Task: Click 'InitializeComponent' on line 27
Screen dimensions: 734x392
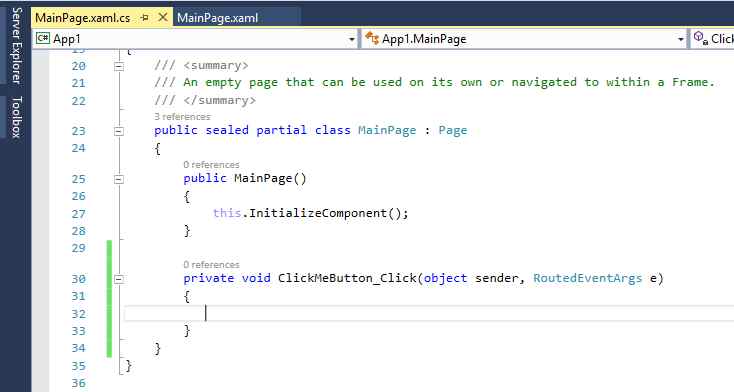Action: tap(318, 214)
